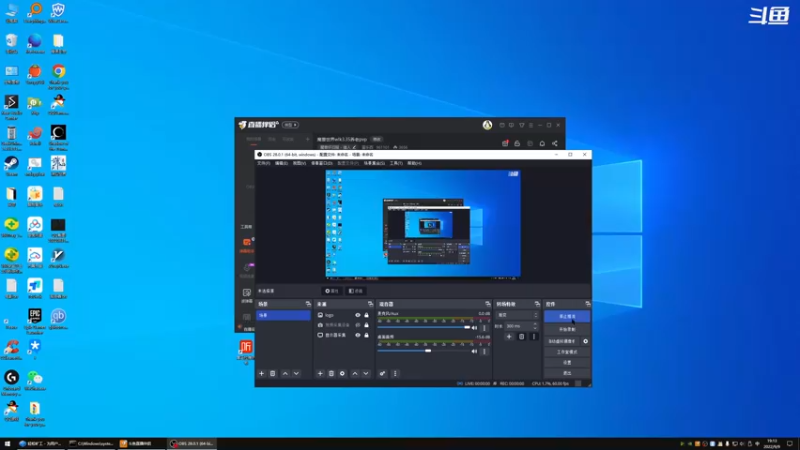Delete the selected source with trash icon
Image resolution: width=800 pixels, height=450 pixels.
[331, 373]
